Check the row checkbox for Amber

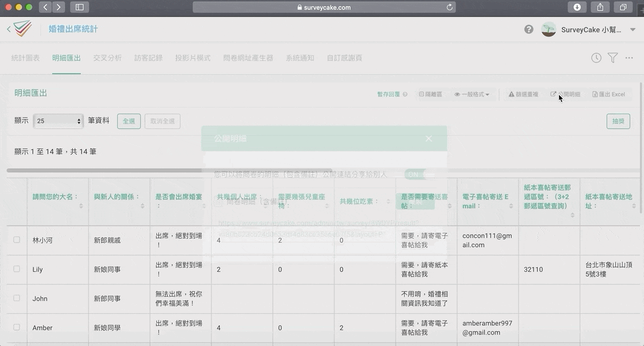pyautogui.click(x=17, y=327)
